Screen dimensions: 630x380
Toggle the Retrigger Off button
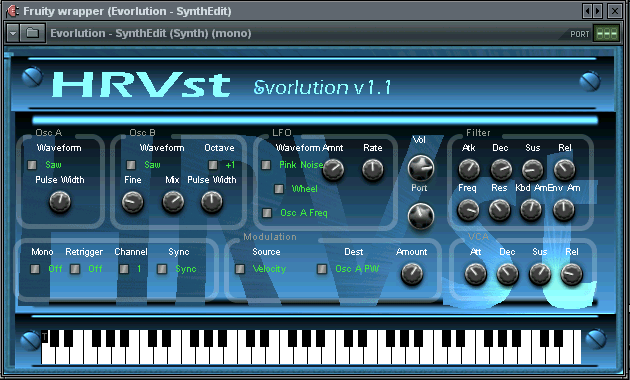(75, 269)
